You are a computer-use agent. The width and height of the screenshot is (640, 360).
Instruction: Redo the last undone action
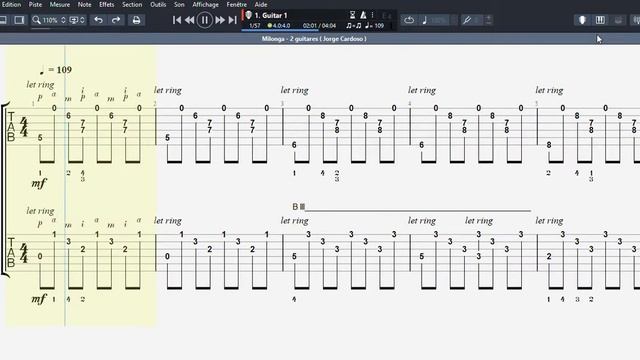point(116,20)
